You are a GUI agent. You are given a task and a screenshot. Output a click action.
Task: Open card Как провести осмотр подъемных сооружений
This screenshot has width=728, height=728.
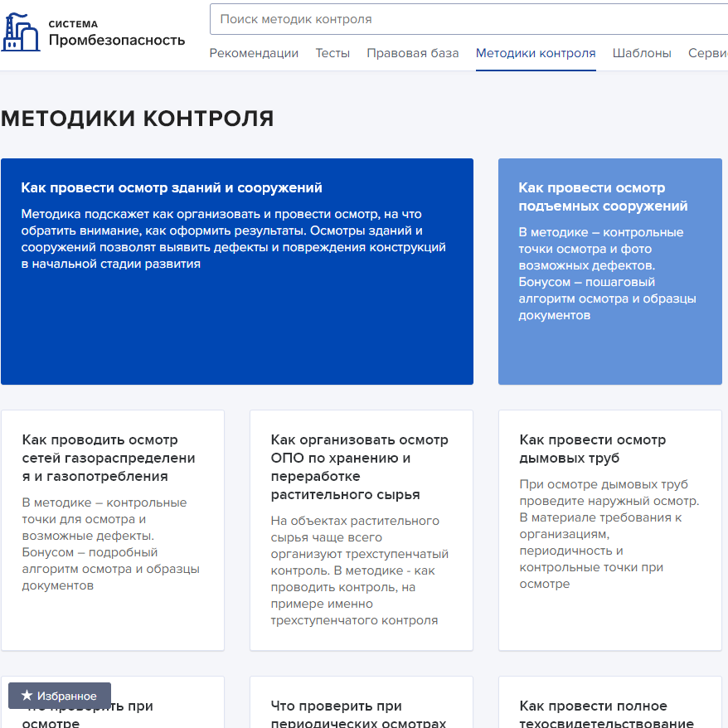(610, 272)
